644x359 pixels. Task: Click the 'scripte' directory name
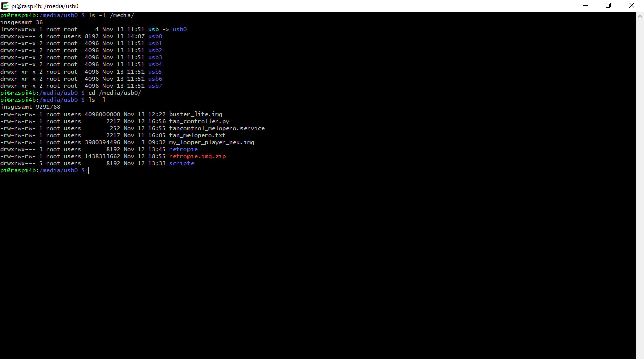182,164
